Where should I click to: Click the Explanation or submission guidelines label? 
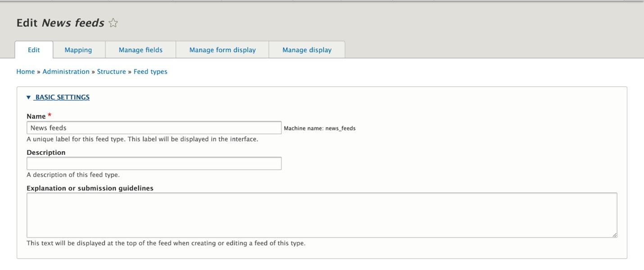[x=90, y=188]
